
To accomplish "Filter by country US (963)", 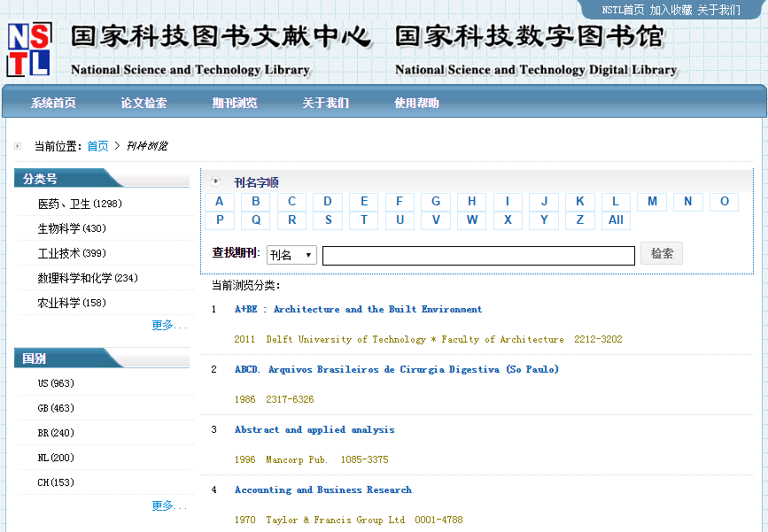I will click(x=56, y=384).
